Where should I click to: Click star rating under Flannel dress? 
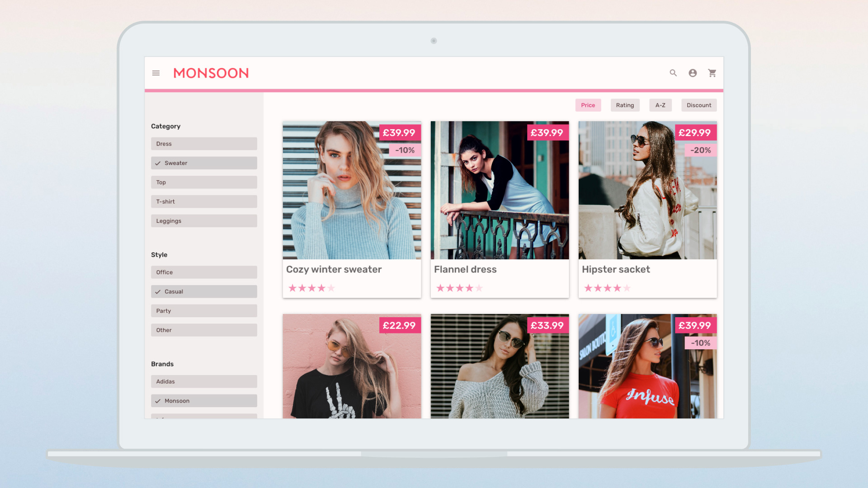coord(459,288)
